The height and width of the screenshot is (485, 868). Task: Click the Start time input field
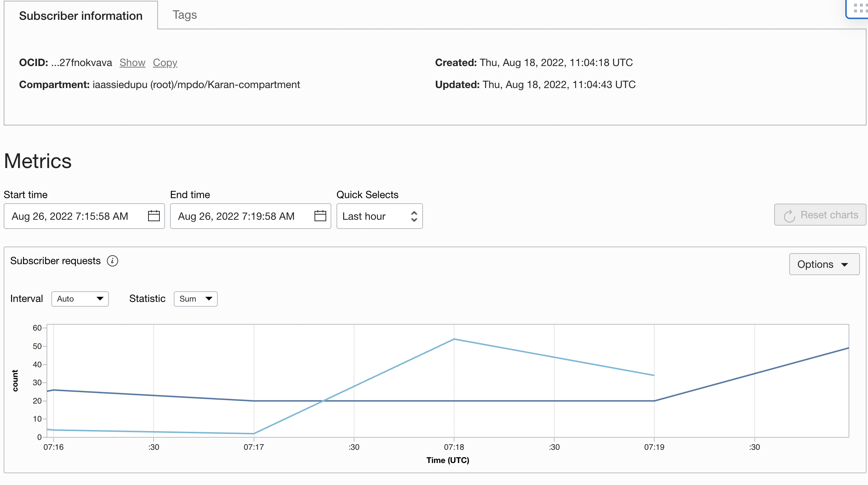click(73, 216)
